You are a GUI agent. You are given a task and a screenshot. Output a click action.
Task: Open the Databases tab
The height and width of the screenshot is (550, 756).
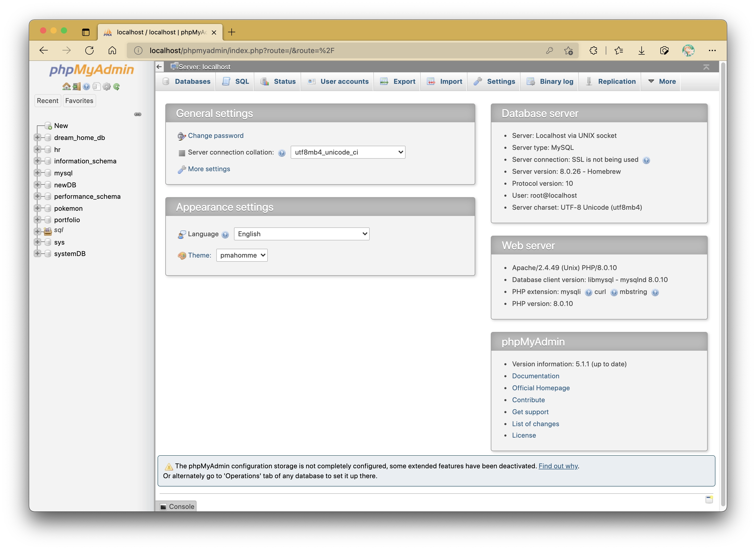(186, 82)
